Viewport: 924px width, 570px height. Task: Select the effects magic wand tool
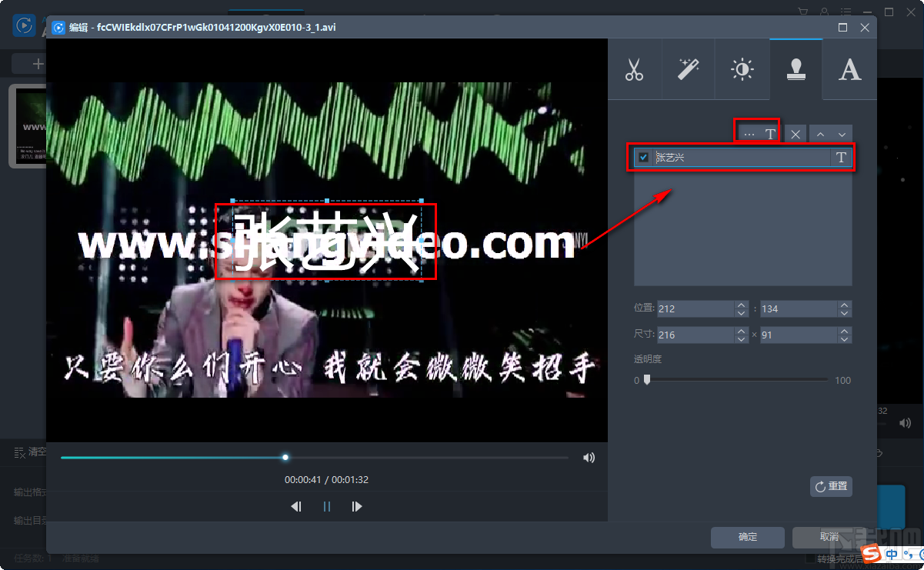click(x=688, y=69)
